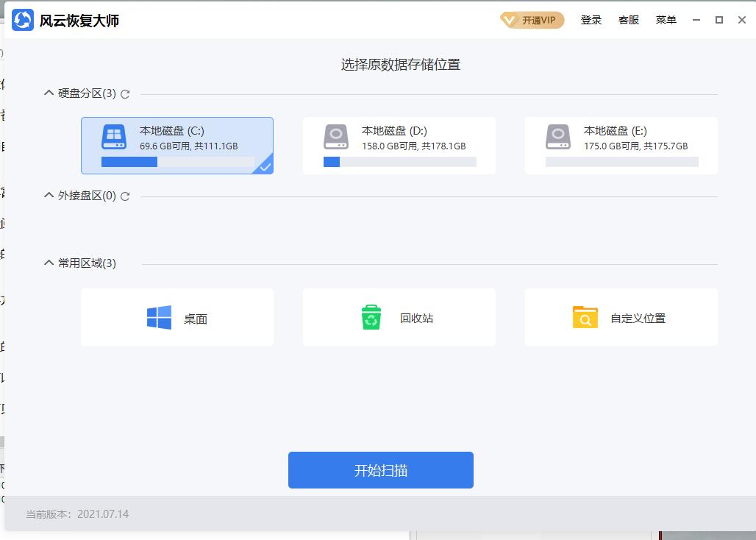This screenshot has width=756, height=540.
Task: Refresh the 硬盘分区 partition list
Action: 125,94
